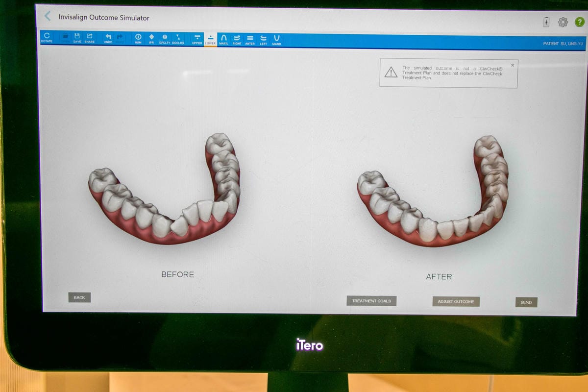This screenshot has height=392, width=588.
Task: Show the DFCLTY difficulty indicator
Action: [x=165, y=39]
